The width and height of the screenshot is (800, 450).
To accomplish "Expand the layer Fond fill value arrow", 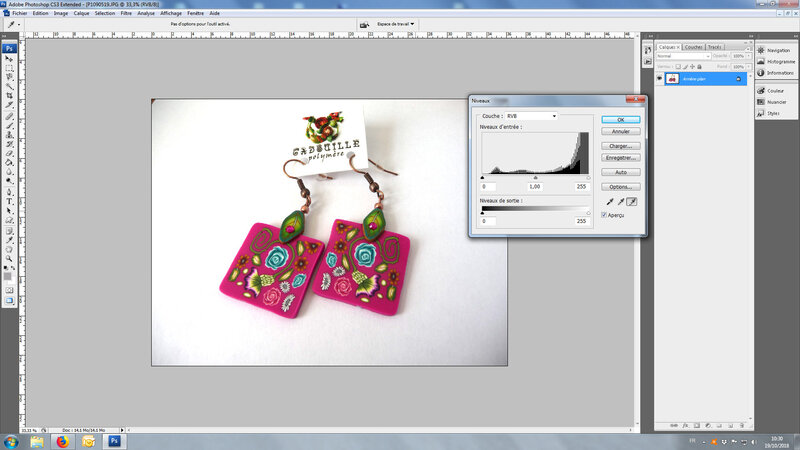I will (748, 67).
